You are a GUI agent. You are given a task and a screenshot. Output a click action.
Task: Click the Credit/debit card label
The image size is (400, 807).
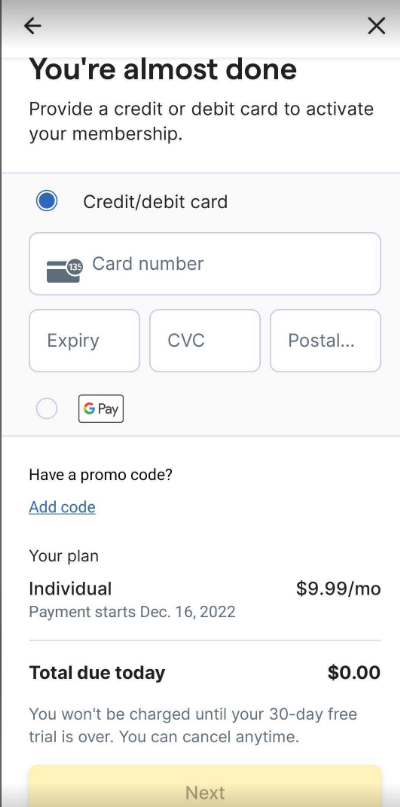point(155,201)
